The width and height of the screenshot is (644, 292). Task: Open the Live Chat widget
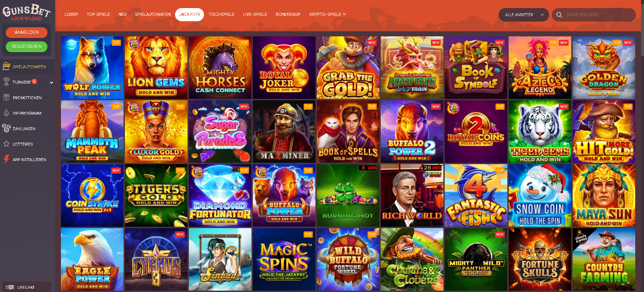coord(26,287)
